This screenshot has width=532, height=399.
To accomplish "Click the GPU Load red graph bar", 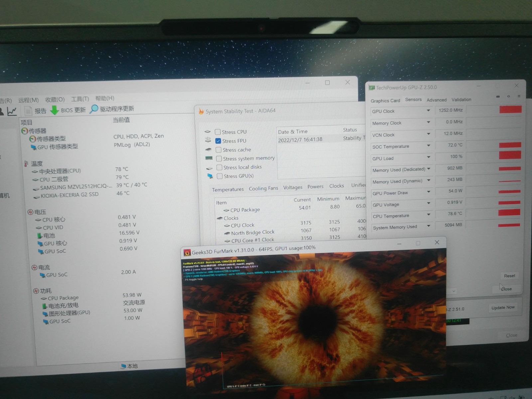I will pyautogui.click(x=510, y=155).
